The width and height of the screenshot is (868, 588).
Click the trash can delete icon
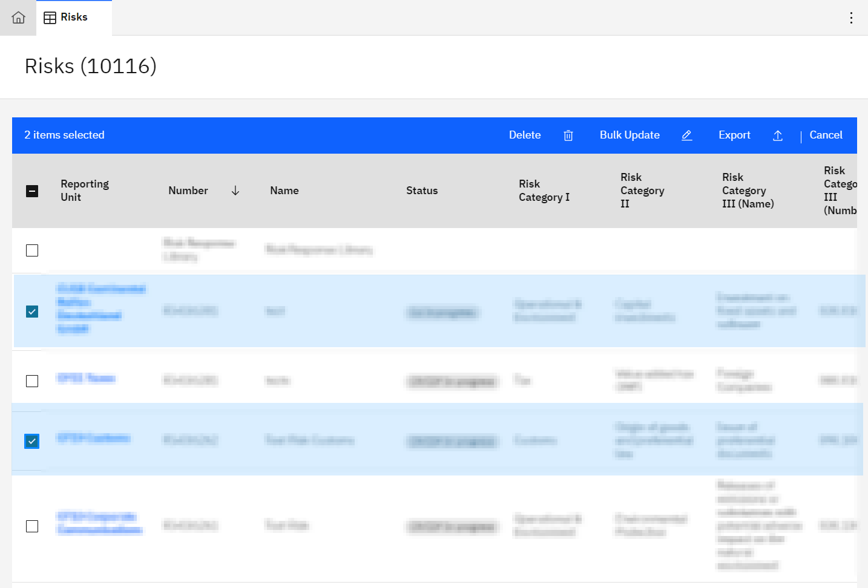tap(568, 136)
